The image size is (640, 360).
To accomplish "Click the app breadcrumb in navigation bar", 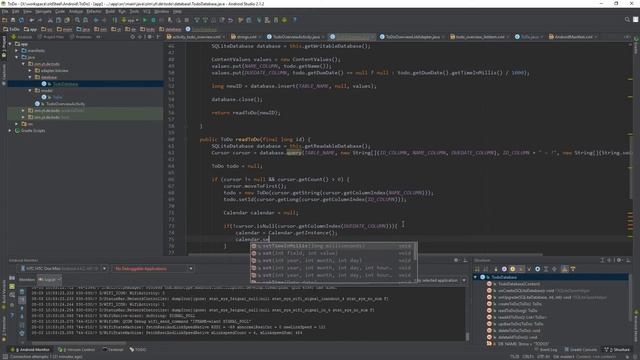I will (x=31, y=29).
